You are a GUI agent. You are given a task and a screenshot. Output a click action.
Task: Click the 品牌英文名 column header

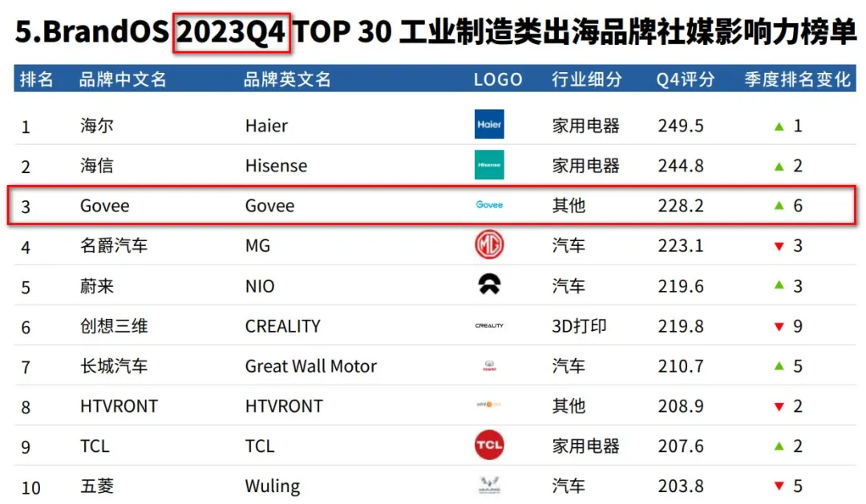[287, 79]
